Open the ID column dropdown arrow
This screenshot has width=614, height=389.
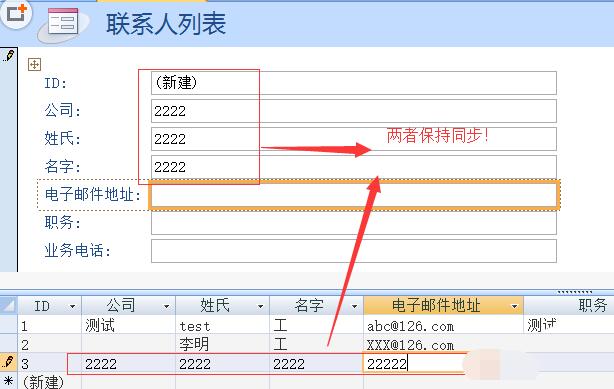pyautogui.click(x=72, y=306)
